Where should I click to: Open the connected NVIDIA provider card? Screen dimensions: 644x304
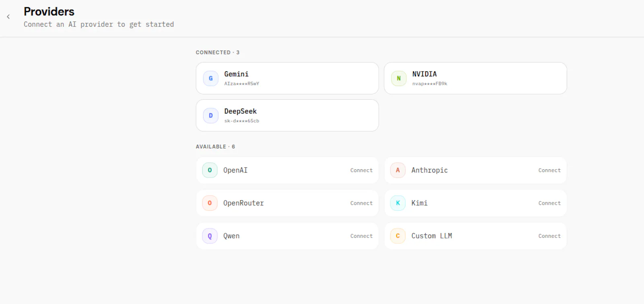475,78
